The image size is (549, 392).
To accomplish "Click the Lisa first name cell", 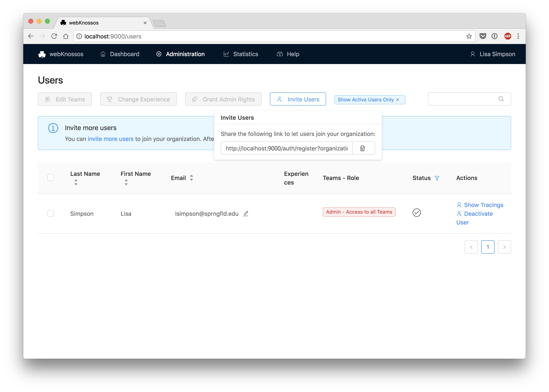I will click(126, 214).
